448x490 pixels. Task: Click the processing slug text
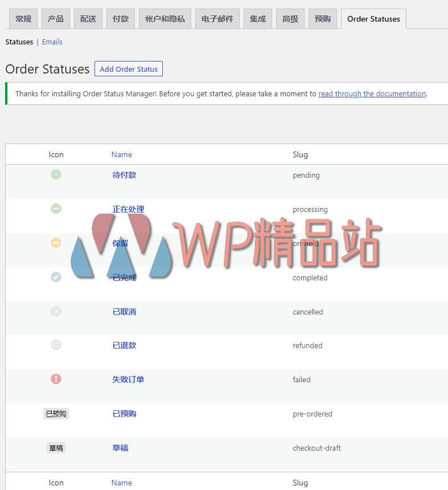click(x=310, y=209)
